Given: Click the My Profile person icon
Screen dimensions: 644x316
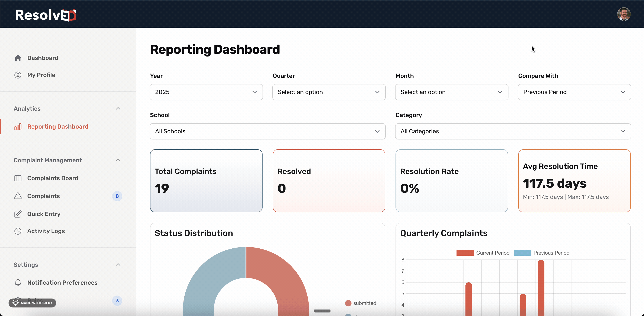Looking at the screenshot, I should tap(18, 75).
